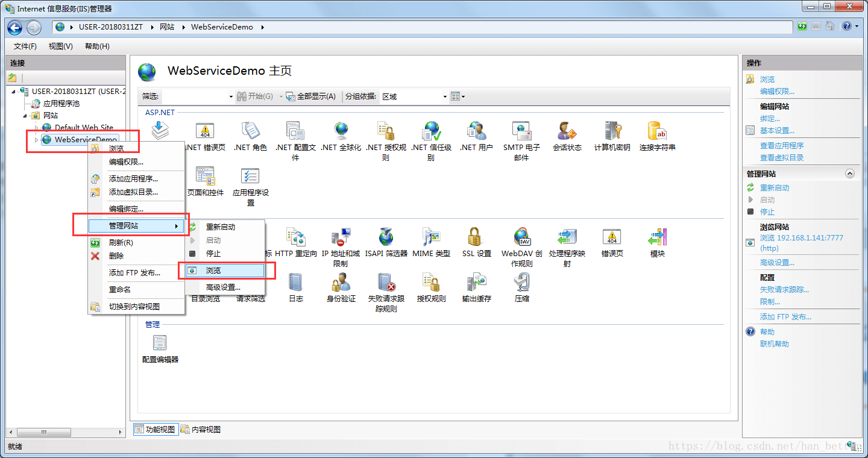Click the 失败请求跟踪... link

(784, 290)
